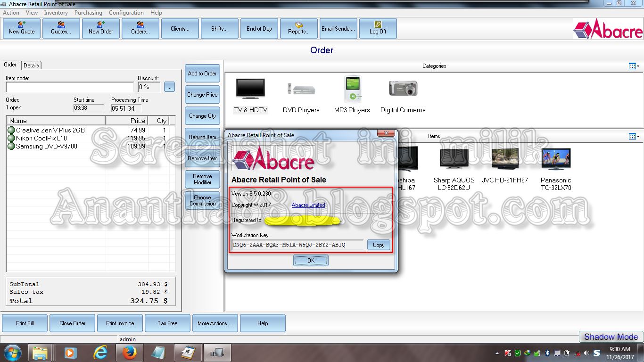
Task: Launch Internet Explorer from the taskbar
Action: point(100,352)
